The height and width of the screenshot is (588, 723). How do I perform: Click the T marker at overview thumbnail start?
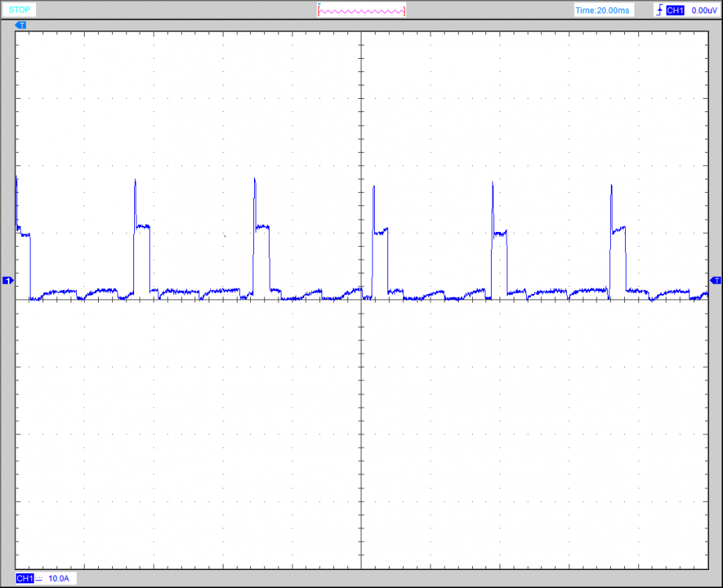319,6
